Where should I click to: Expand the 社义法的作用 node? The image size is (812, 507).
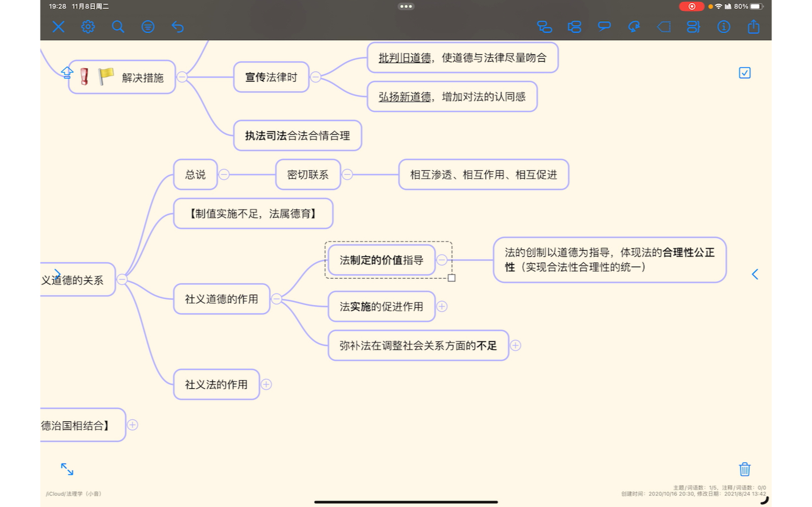pos(266,384)
